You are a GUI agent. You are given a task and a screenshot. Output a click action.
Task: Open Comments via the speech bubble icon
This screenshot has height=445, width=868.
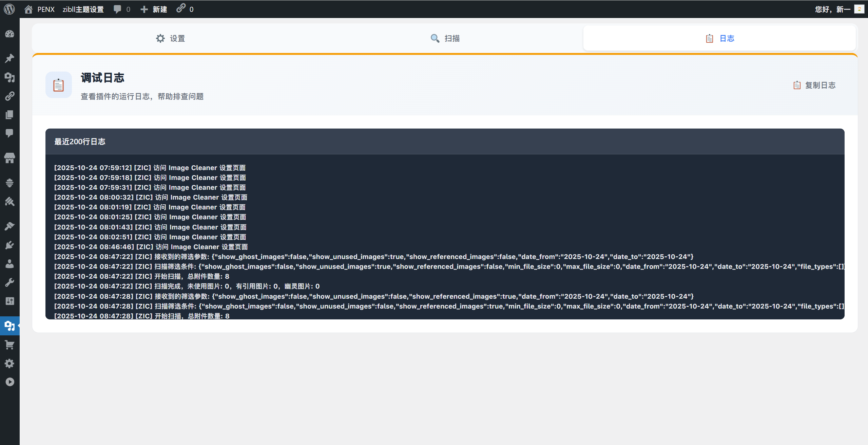coord(9,133)
